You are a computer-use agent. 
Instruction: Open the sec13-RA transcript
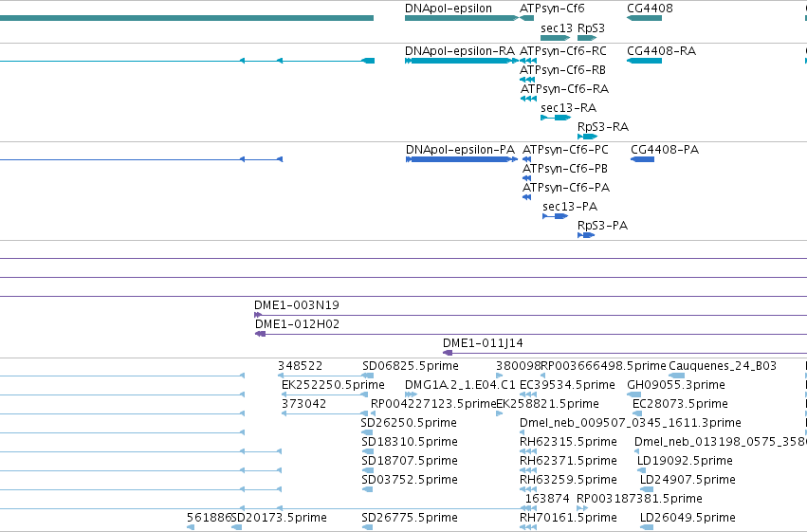(569, 108)
